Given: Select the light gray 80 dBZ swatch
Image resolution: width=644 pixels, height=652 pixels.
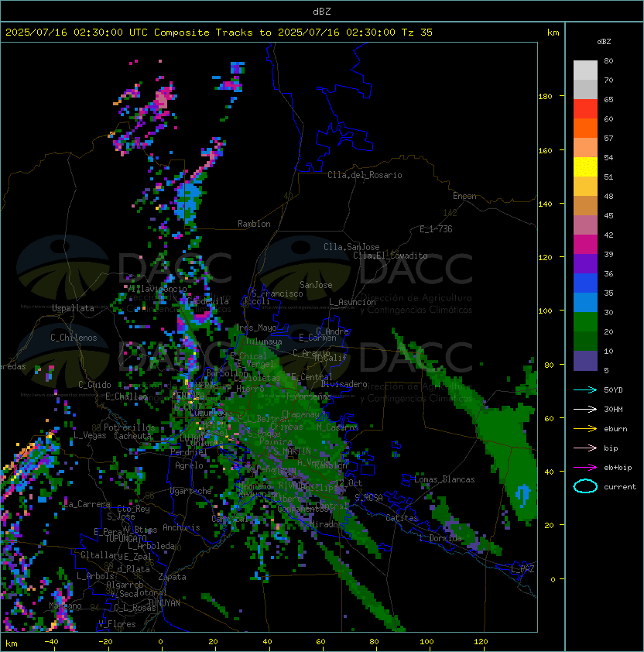Looking at the screenshot, I should click(585, 70).
